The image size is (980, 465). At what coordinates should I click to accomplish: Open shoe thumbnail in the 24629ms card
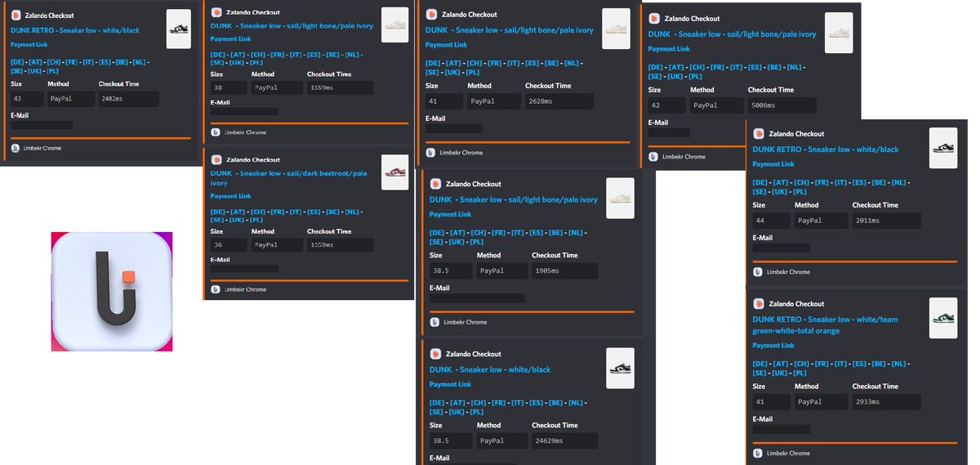click(620, 368)
